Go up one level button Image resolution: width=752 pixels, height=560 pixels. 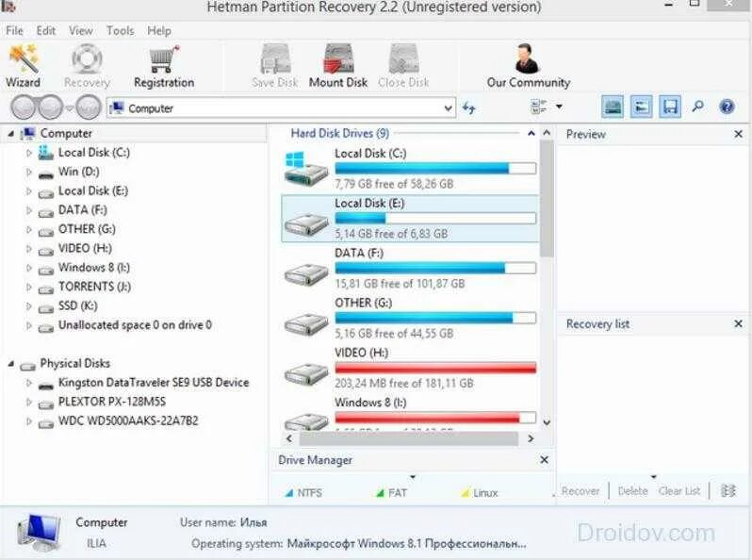pos(89,107)
